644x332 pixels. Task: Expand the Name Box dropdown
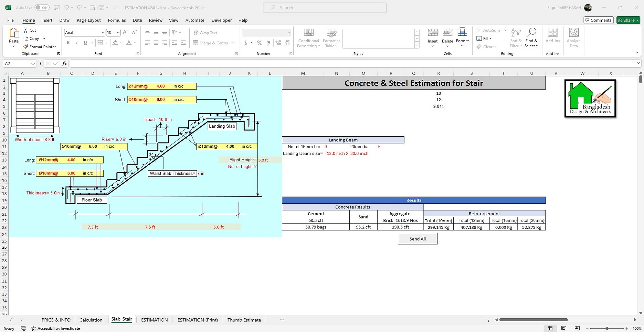(33, 63)
